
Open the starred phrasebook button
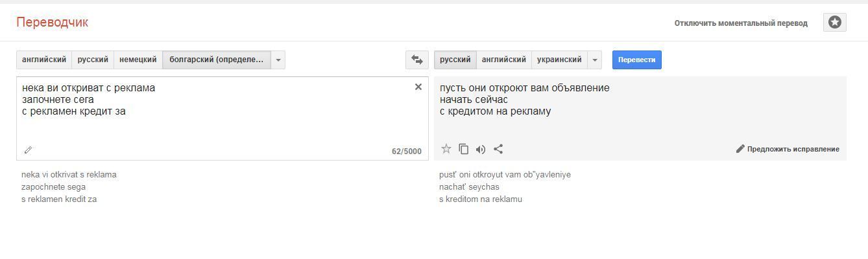(x=835, y=23)
